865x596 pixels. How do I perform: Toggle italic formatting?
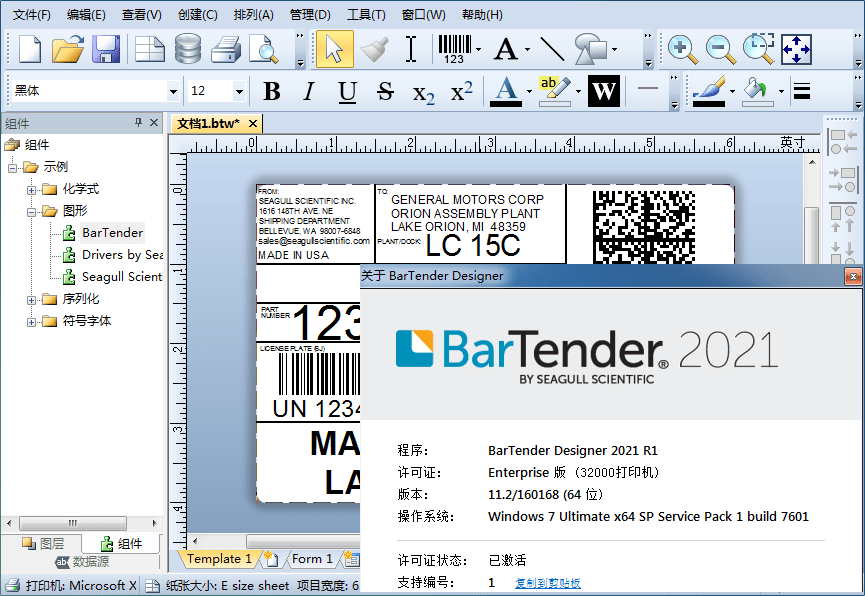(309, 91)
